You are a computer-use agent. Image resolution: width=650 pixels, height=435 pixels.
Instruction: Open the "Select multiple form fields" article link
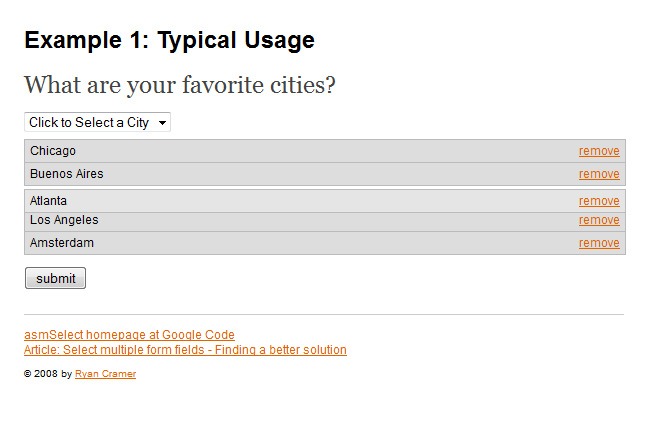click(x=185, y=350)
